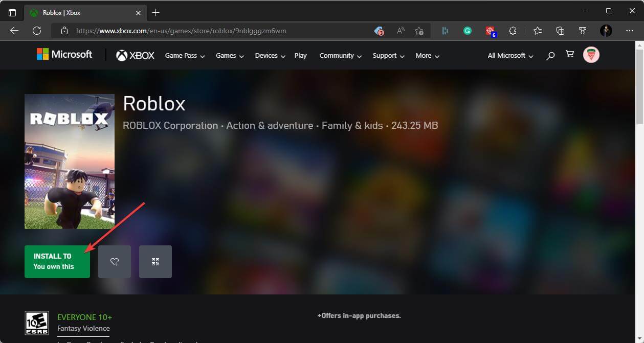Click the INSTALL TO button
This screenshot has width=644, height=343.
(57, 261)
